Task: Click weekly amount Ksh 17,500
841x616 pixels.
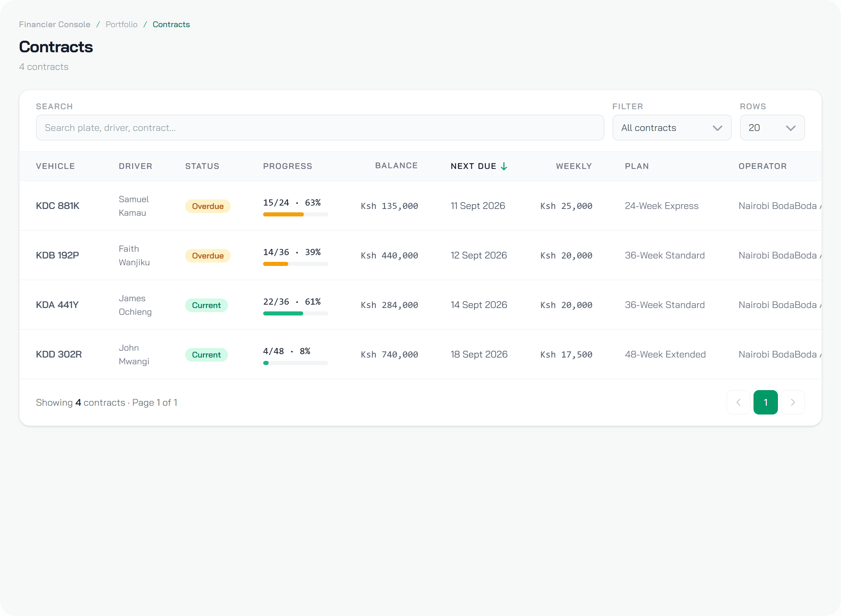Action: pos(566,354)
